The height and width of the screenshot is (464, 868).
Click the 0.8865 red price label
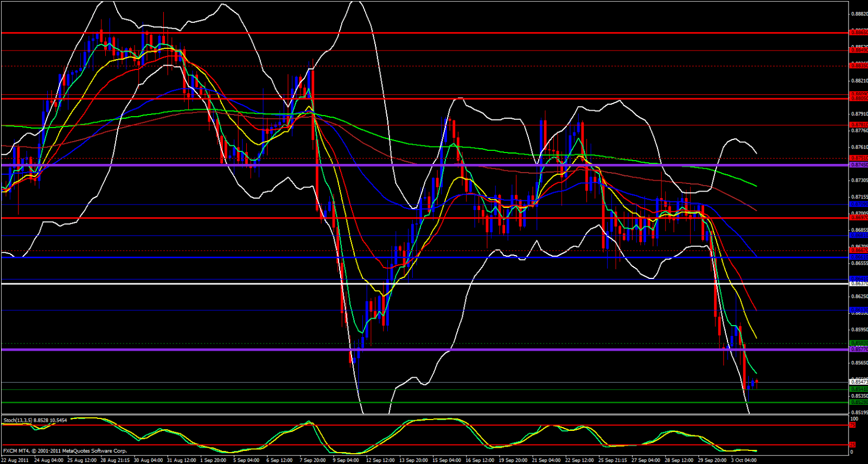(858, 33)
